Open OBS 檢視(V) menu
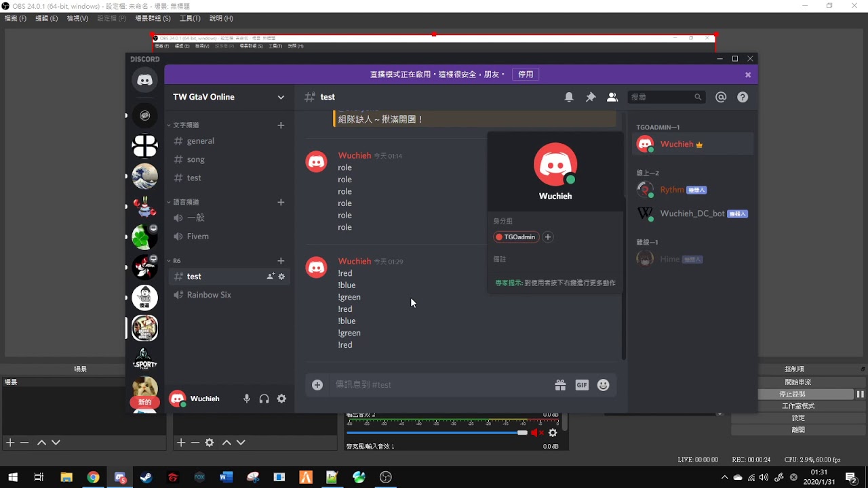Viewport: 868px width, 488px height. pos(77,18)
